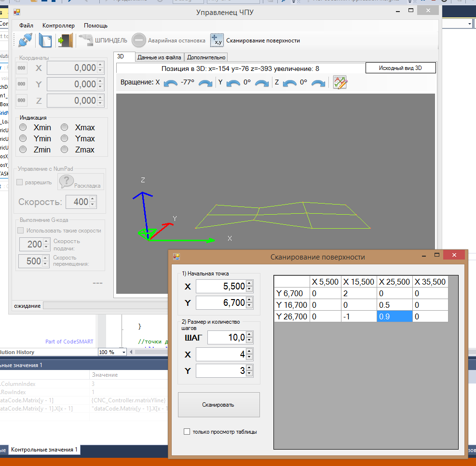
Task: Click the Сканирование поверхности dialog title icon
Action: (x=177, y=257)
